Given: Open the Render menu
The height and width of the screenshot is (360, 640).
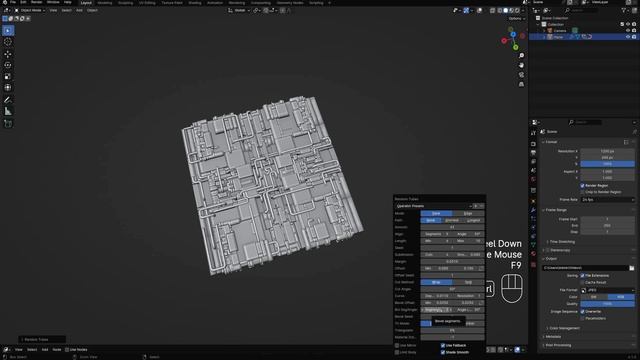Looking at the screenshot, I should 36,2.
